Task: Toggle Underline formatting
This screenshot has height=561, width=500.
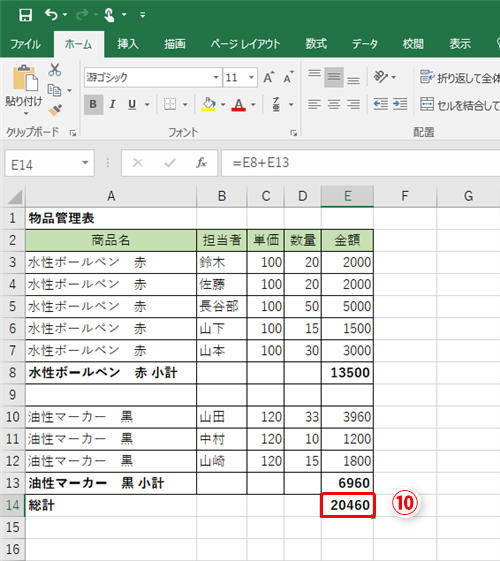Action: (x=132, y=104)
